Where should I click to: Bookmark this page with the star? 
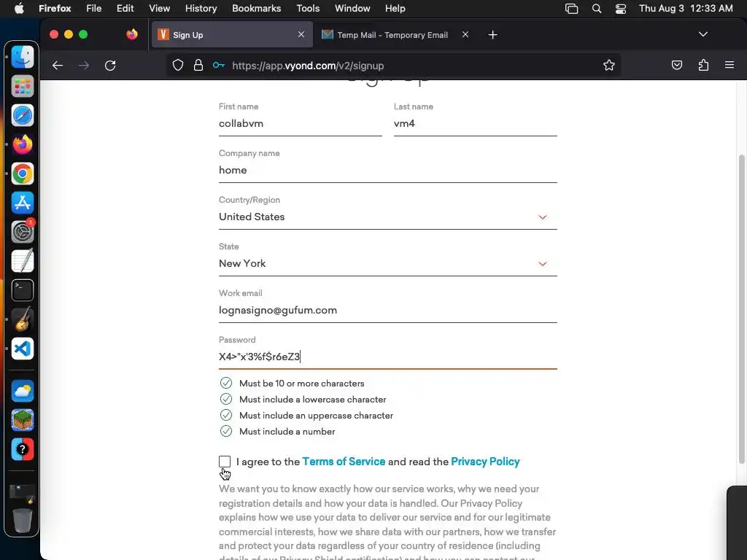pos(609,66)
